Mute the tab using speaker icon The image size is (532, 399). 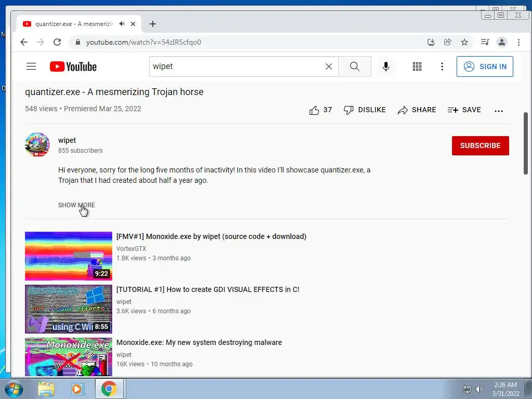[122, 24]
